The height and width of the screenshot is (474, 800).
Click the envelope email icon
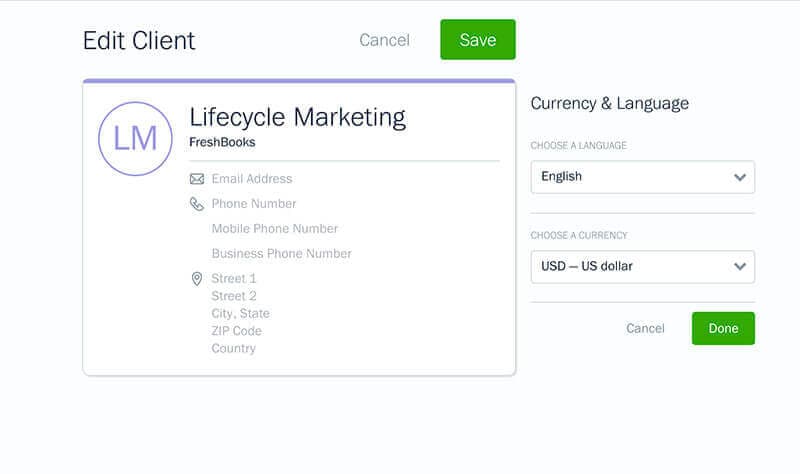click(x=197, y=179)
